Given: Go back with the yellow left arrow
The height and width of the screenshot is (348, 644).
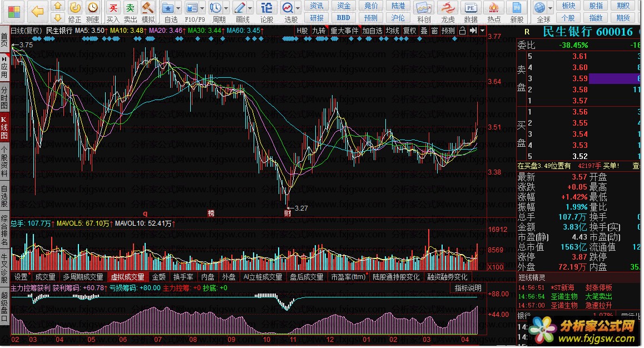Looking at the screenshot, I should (x=37, y=12).
